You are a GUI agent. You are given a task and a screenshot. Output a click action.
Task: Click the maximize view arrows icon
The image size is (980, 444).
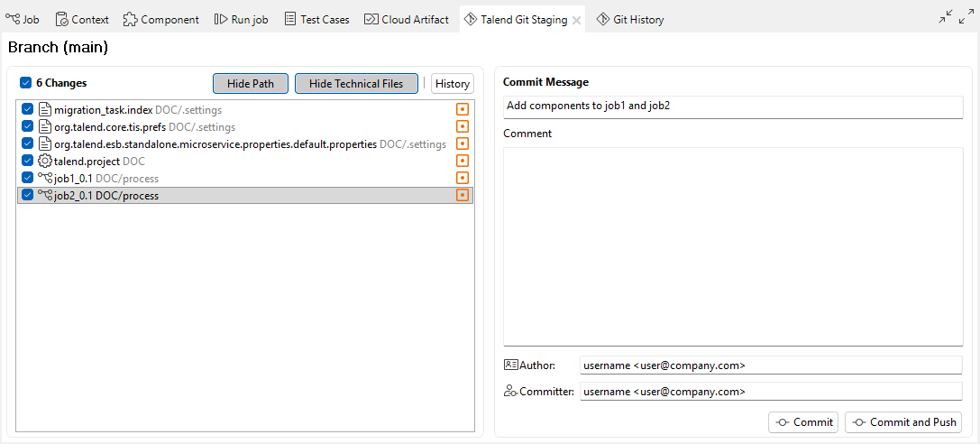pyautogui.click(x=966, y=17)
